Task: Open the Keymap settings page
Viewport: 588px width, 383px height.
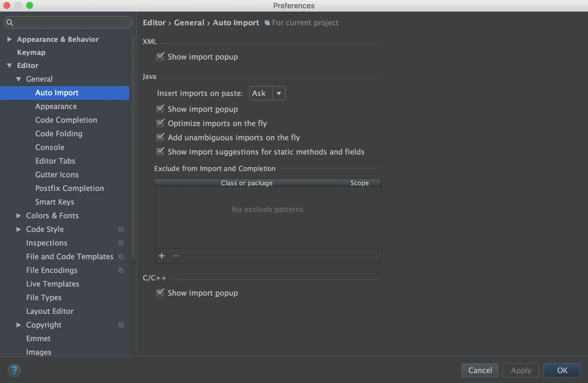Action: pos(31,53)
